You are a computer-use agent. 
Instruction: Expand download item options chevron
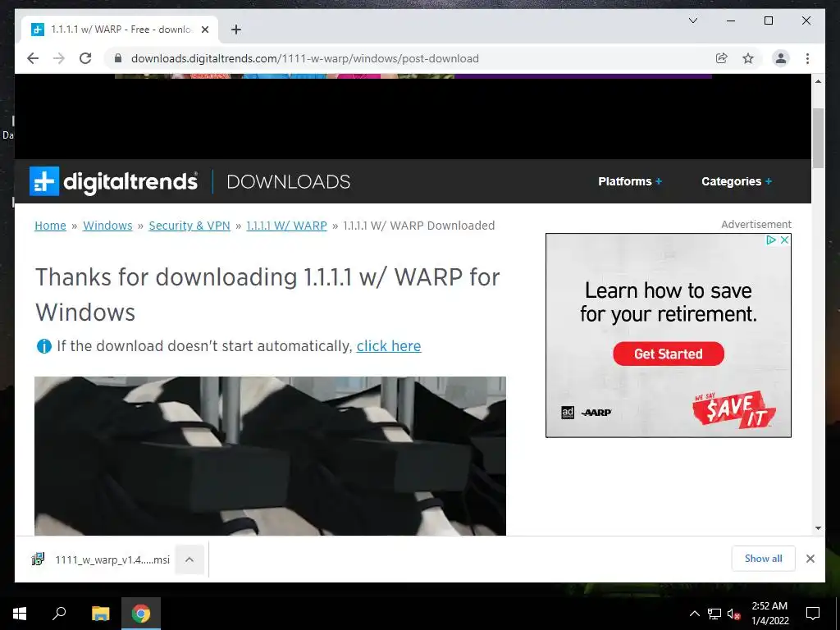click(189, 559)
